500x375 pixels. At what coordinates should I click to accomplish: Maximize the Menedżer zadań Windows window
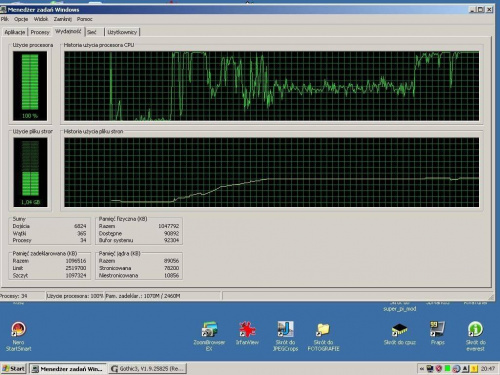tap(480, 10)
